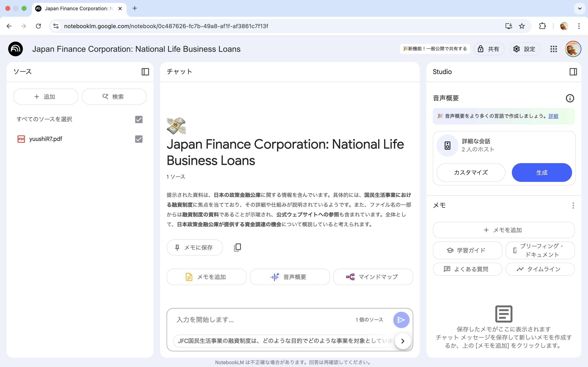
Task: Uncheck すべてのソースを選択
Action: click(x=139, y=119)
